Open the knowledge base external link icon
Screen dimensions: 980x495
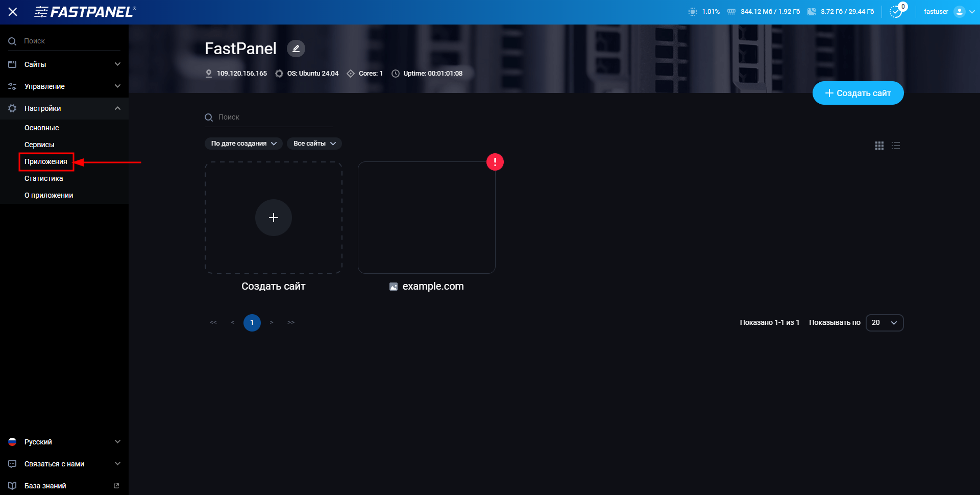116,485
